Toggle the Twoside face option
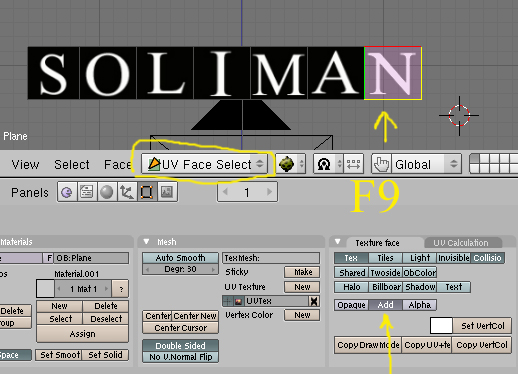Image resolution: width=518 pixels, height=374 pixels. pos(385,273)
